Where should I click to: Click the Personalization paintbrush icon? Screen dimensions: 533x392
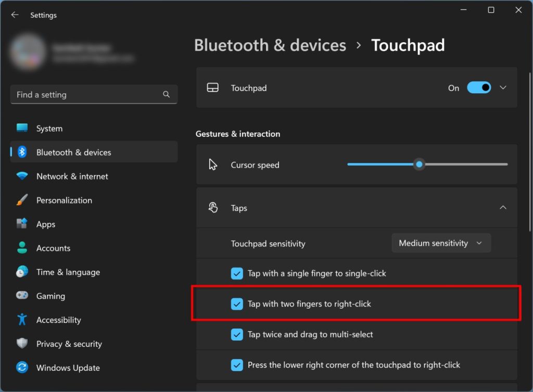coord(23,200)
